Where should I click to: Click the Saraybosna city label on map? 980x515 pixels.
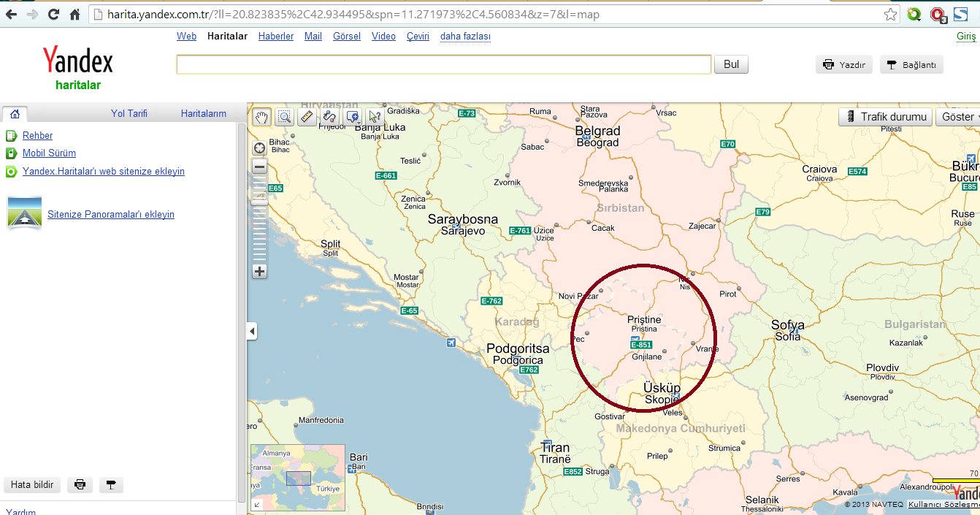click(x=463, y=219)
